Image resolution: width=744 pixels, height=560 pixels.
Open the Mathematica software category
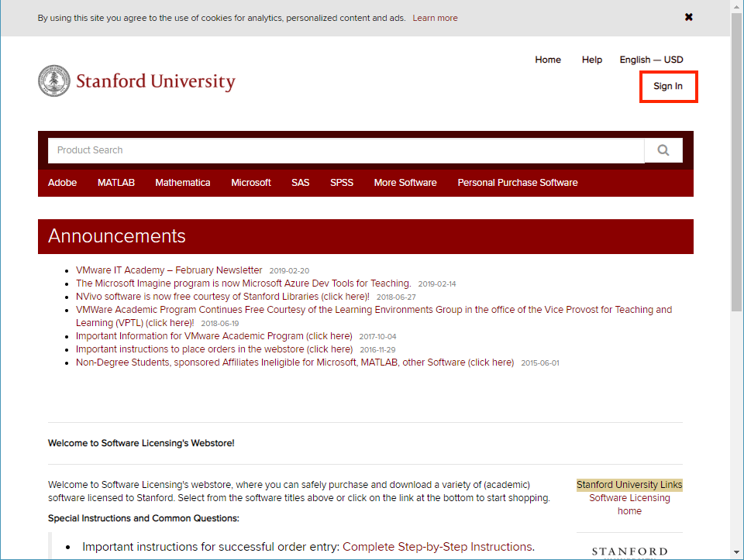pos(183,182)
